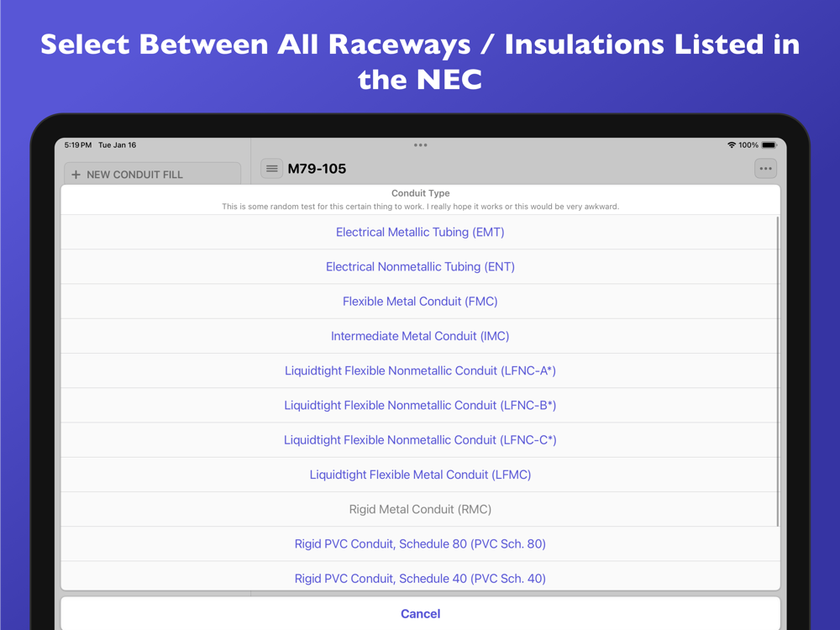The height and width of the screenshot is (630, 840).
Task: Tap the Tue Jan 16 date
Action: [118, 145]
